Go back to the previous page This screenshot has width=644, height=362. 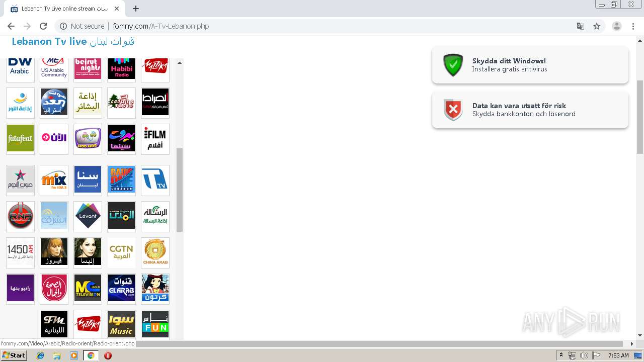point(11,26)
